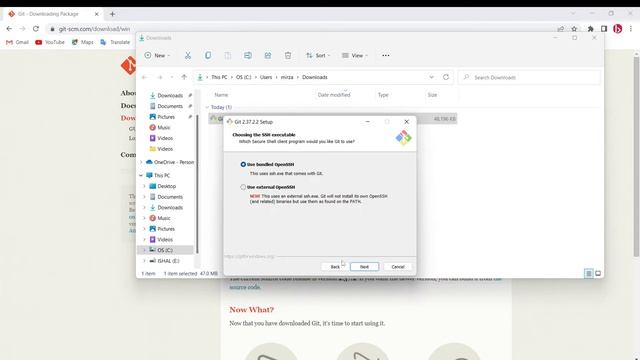Viewport: 640px width, 360px height.
Task: Click the Share icon in Explorer toolbar
Action: point(268,56)
